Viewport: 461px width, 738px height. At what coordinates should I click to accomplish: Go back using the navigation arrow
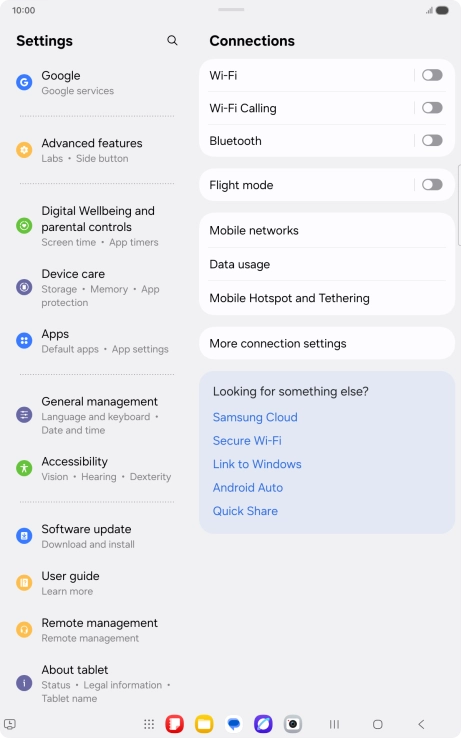(421, 724)
